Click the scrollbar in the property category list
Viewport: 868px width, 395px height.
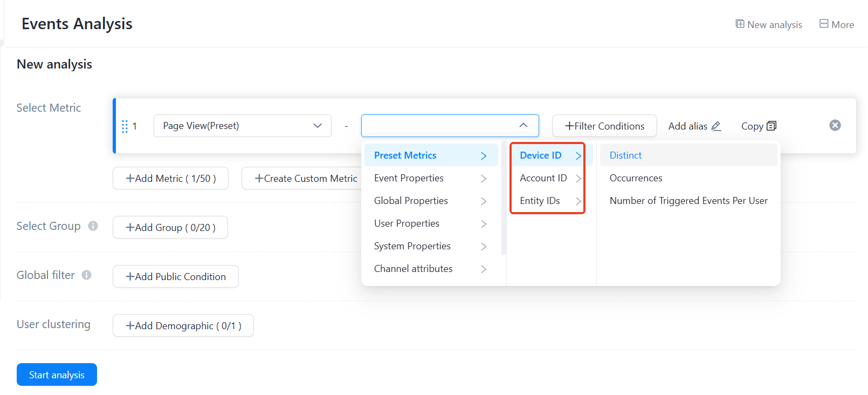(504, 200)
